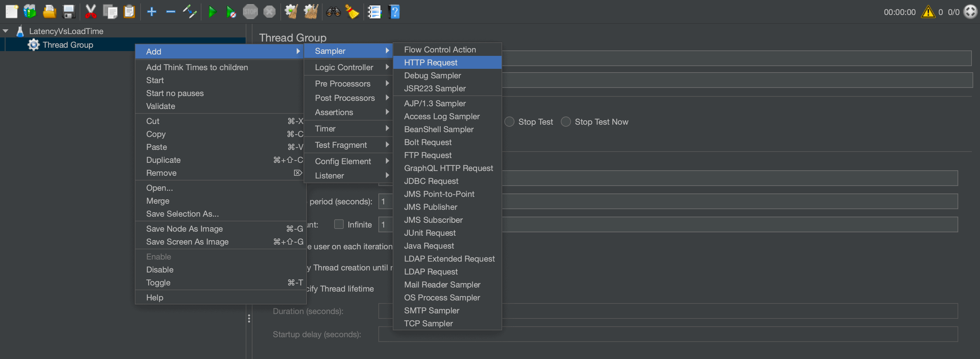The image size is (980, 359).
Task: Check the Infinite loop checkbox
Action: pyautogui.click(x=339, y=224)
